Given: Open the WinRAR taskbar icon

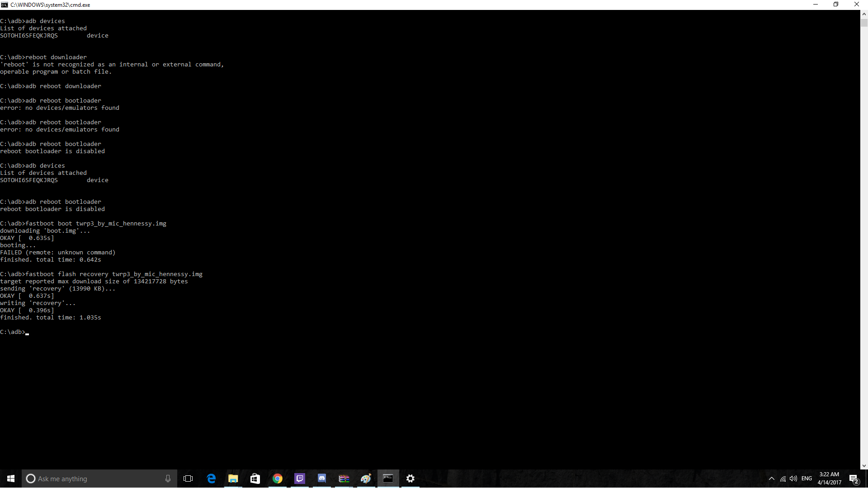Looking at the screenshot, I should [344, 479].
